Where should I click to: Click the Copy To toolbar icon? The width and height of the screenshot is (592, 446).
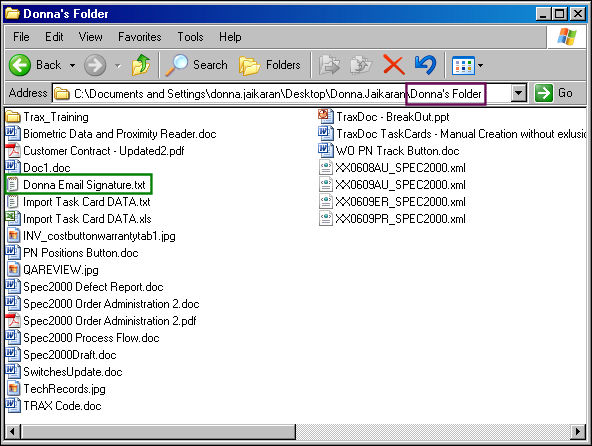click(361, 65)
